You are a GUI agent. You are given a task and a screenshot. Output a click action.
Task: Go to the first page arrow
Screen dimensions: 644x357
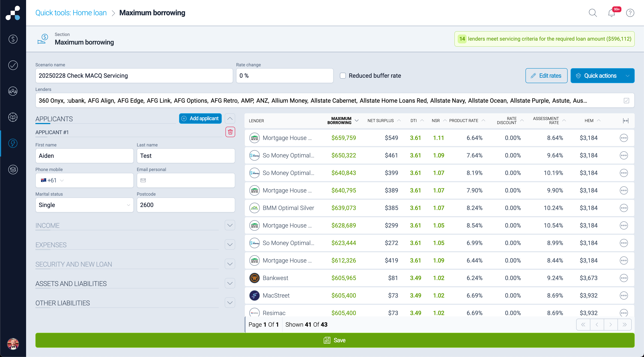click(x=583, y=325)
